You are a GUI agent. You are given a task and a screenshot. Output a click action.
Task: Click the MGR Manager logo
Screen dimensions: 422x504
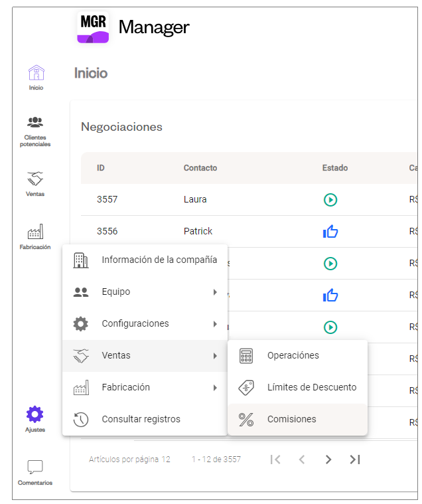pos(94,27)
